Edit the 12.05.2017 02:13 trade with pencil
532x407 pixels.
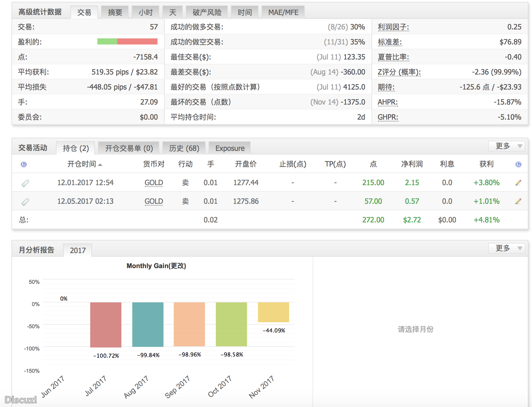click(x=518, y=201)
